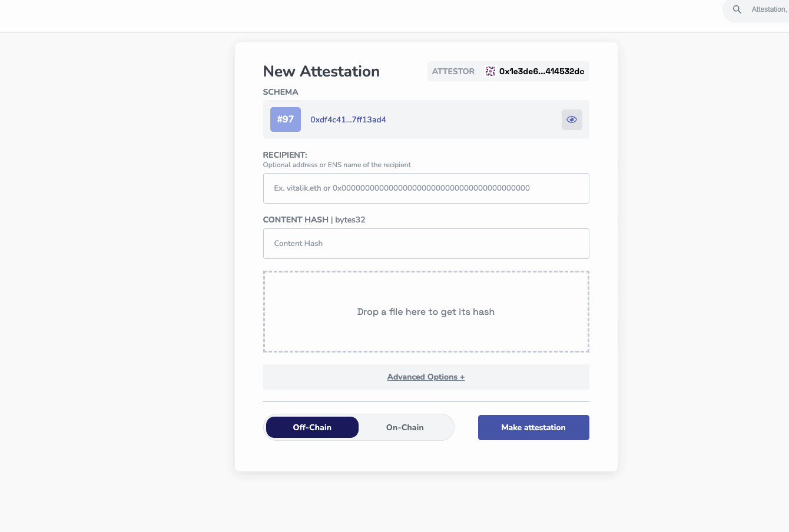The image size is (789, 532).
Task: Open schema details with the preview button
Action: [x=571, y=119]
